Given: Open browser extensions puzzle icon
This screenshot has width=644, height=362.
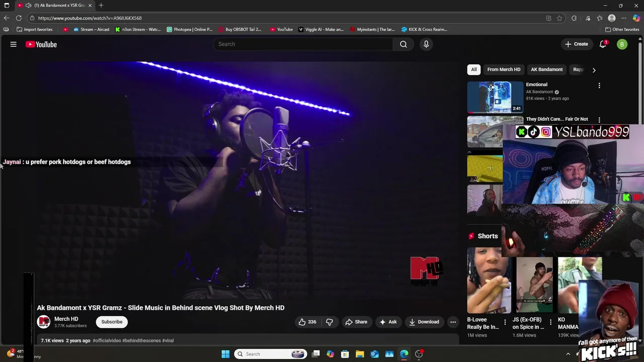Looking at the screenshot, I should [x=574, y=18].
